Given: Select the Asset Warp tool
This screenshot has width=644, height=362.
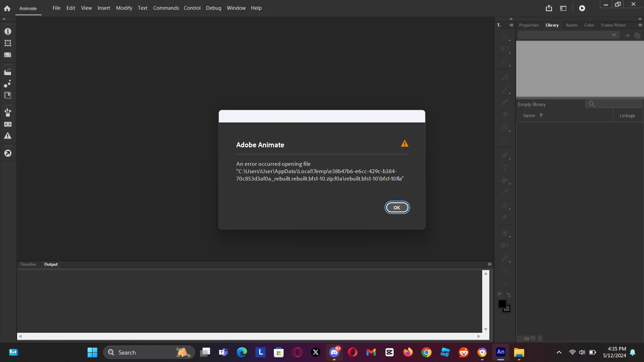Looking at the screenshot, I should pyautogui.click(x=505, y=205).
